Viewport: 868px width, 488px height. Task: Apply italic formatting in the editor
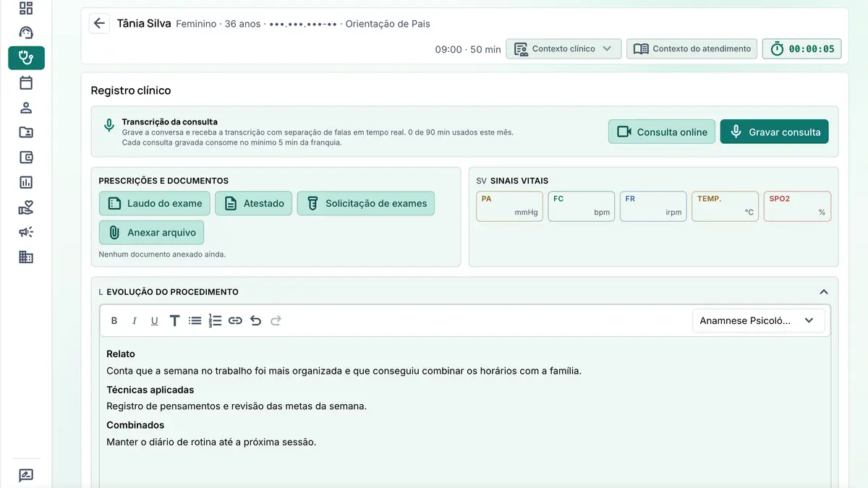point(134,320)
